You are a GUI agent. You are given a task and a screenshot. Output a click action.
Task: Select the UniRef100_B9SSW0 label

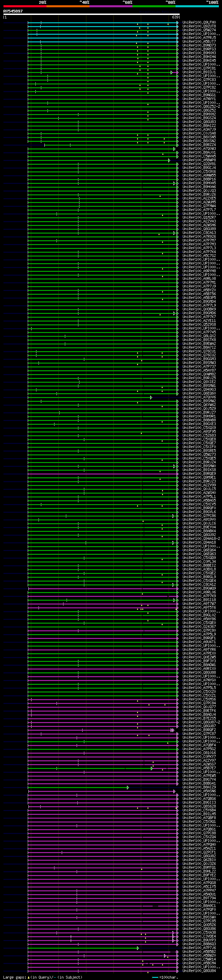pyautogui.click(x=199, y=917)
